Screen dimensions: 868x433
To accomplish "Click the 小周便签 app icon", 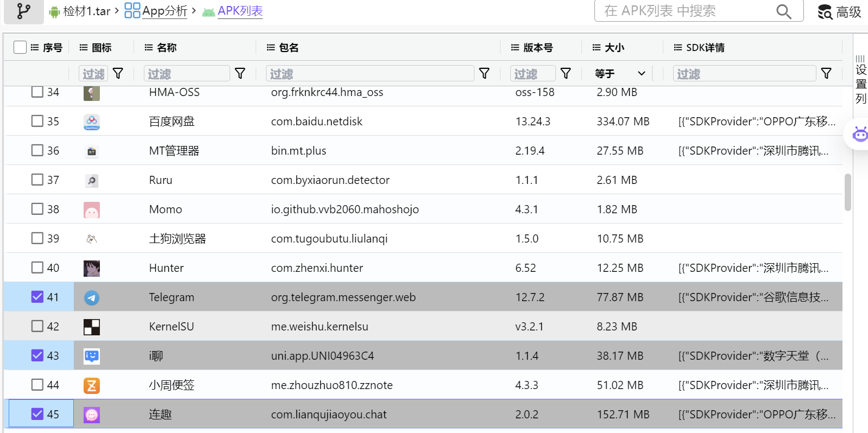I will [92, 386].
